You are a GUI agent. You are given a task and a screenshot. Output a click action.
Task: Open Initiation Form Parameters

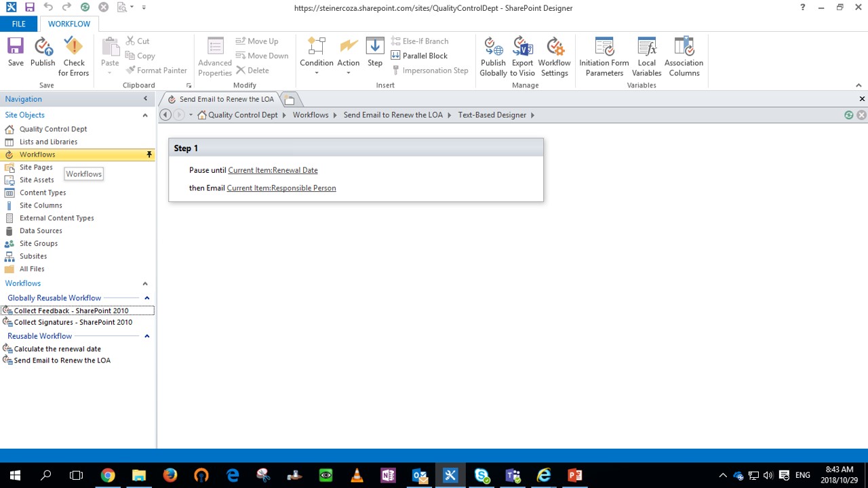point(604,57)
